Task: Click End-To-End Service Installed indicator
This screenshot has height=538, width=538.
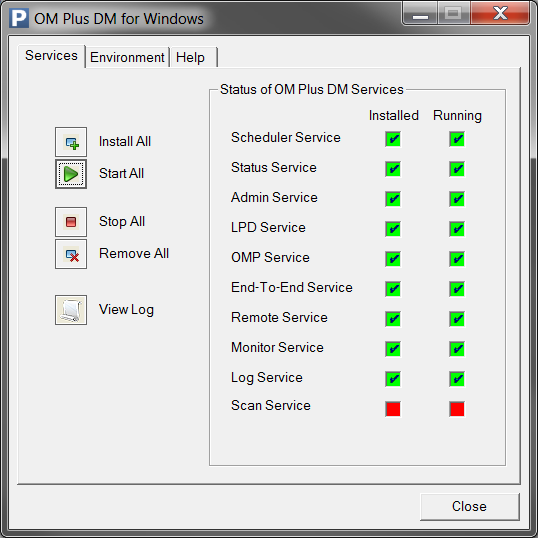Action: pos(393,289)
